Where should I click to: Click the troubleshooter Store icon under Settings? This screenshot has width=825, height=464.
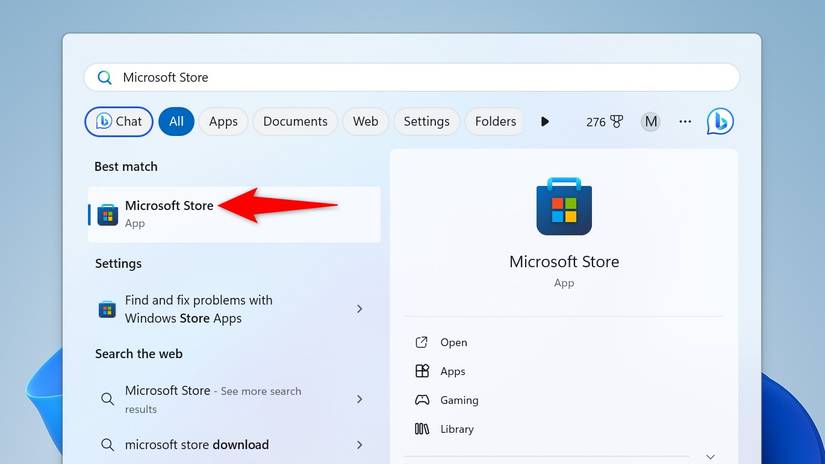[107, 309]
